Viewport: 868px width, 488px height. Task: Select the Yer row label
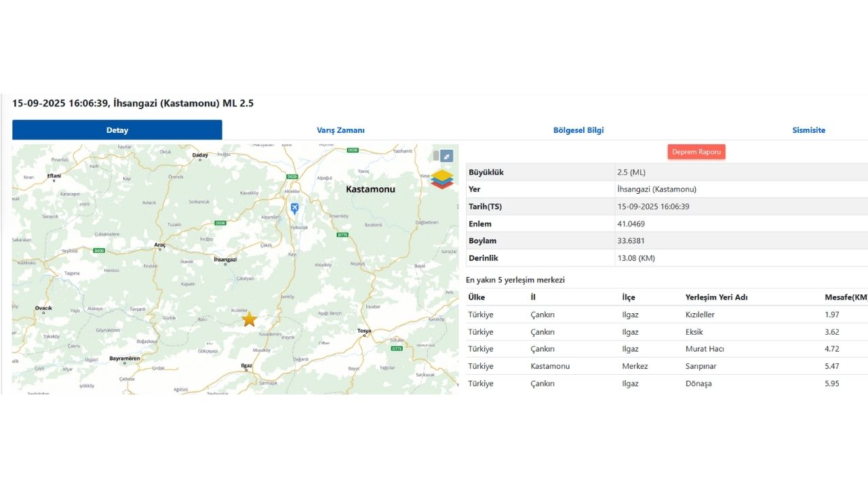(x=475, y=189)
